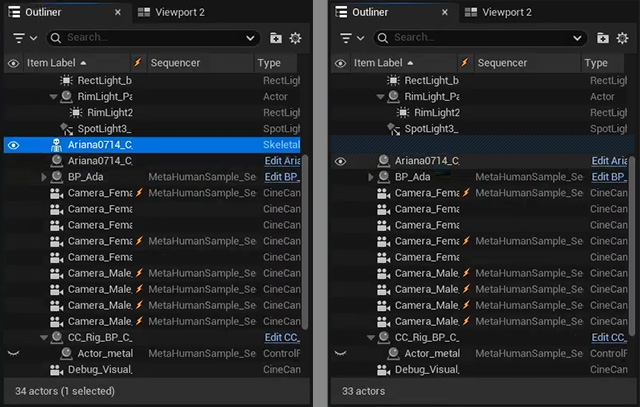Open Edit CC link for CC_Rig_BP_C on right
Viewport: 640px width, 407px height.
[x=609, y=338]
